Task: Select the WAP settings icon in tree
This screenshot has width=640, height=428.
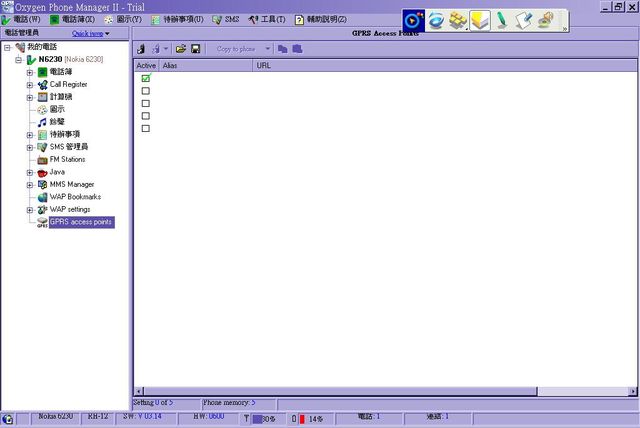Action: [x=42, y=210]
